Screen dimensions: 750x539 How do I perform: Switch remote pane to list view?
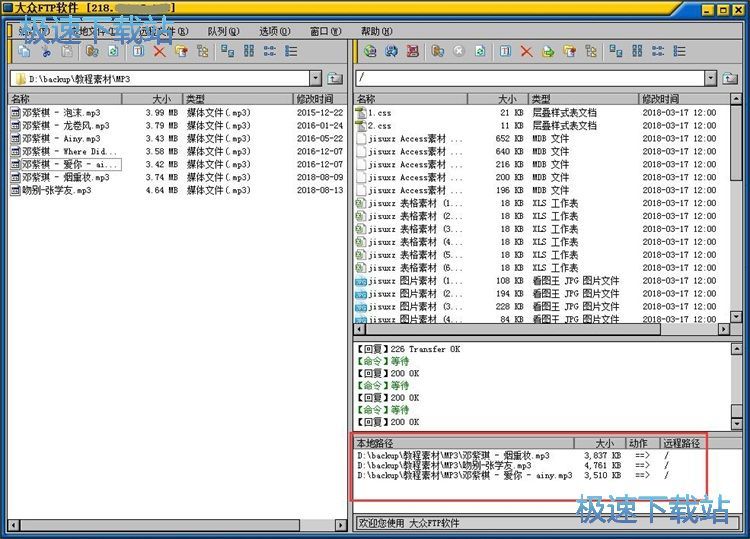pyautogui.click(x=658, y=51)
